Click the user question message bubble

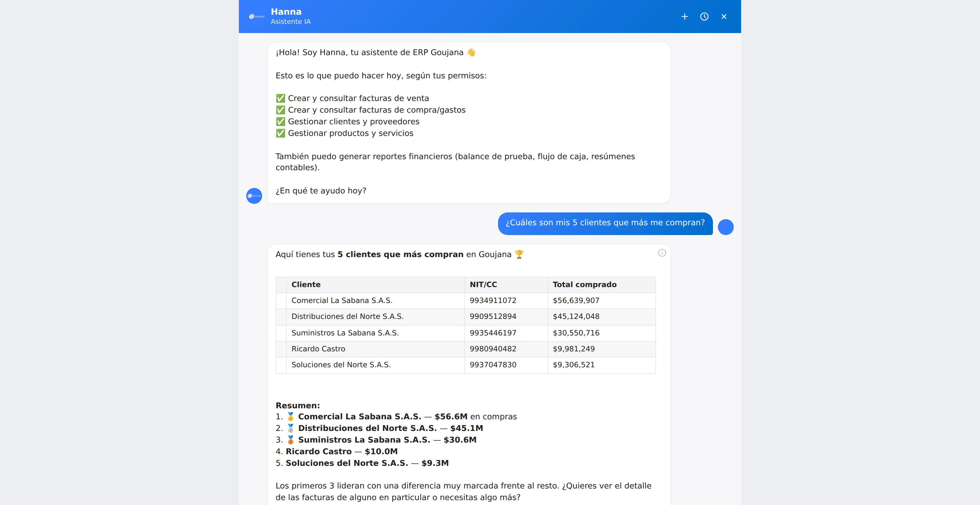click(605, 223)
